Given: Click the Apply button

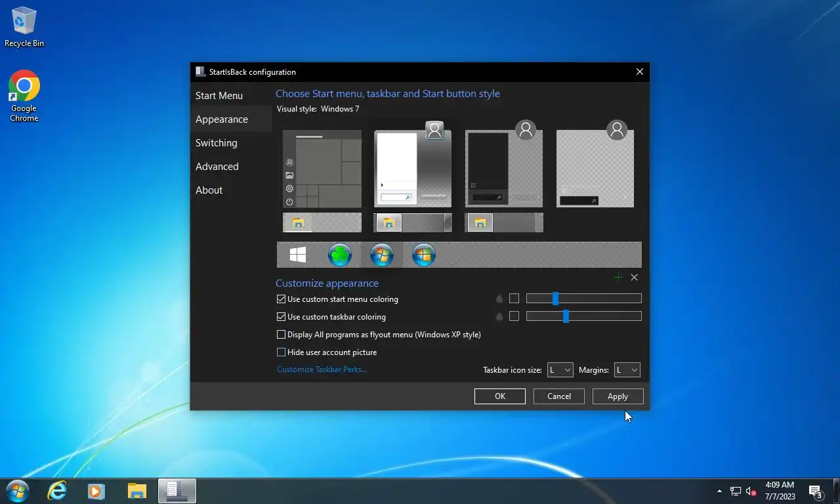Looking at the screenshot, I should 618,396.
